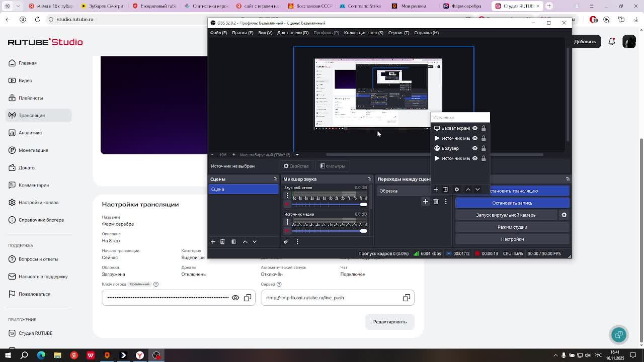The image size is (644, 362).
Task: Open Трансляции in RUTUBE sidebar
Action: (39, 115)
